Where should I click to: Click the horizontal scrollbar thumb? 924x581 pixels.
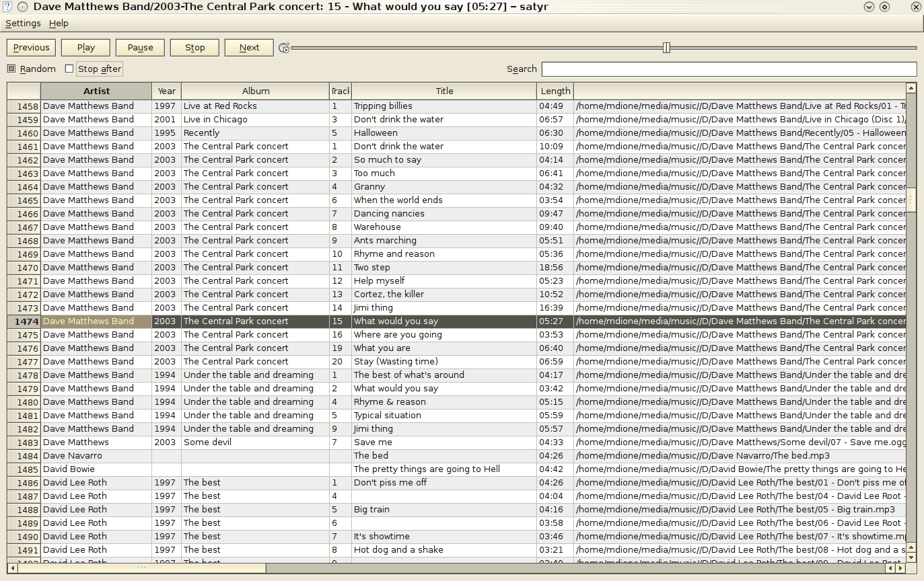[x=142, y=568]
